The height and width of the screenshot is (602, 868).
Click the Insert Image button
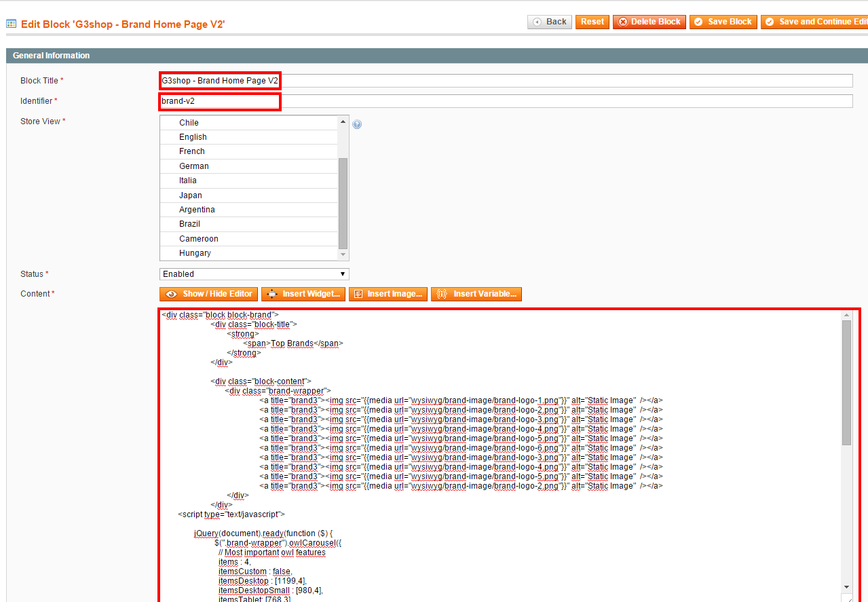coord(388,294)
